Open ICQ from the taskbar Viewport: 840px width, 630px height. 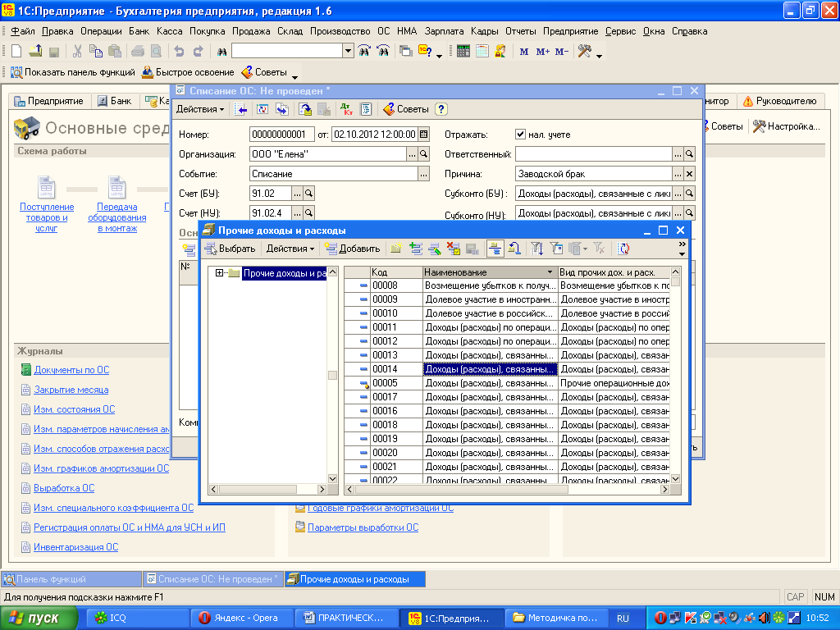137,619
